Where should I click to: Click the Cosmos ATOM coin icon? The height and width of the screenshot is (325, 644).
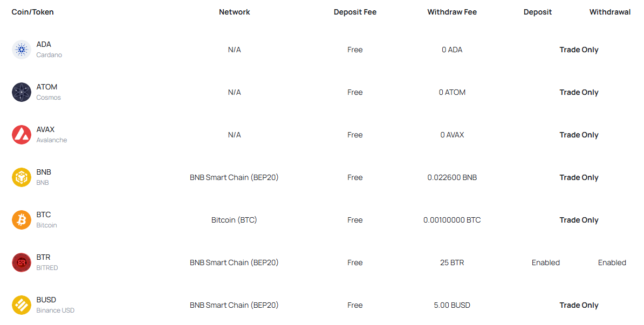22,92
